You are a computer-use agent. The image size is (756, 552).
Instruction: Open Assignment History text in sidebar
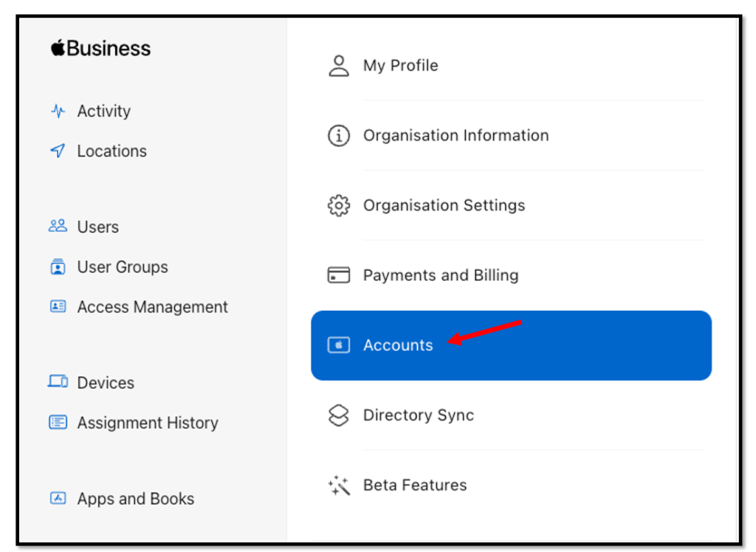pyautogui.click(x=148, y=423)
